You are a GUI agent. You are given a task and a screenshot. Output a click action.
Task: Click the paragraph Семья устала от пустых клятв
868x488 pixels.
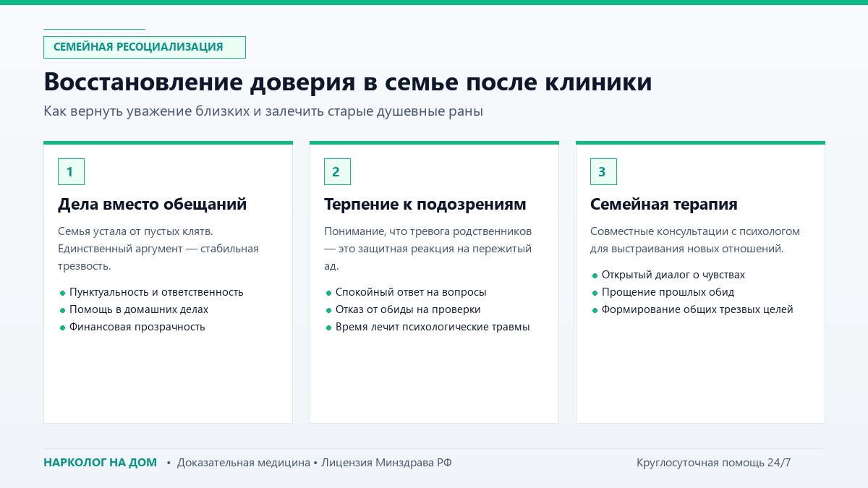(158, 249)
